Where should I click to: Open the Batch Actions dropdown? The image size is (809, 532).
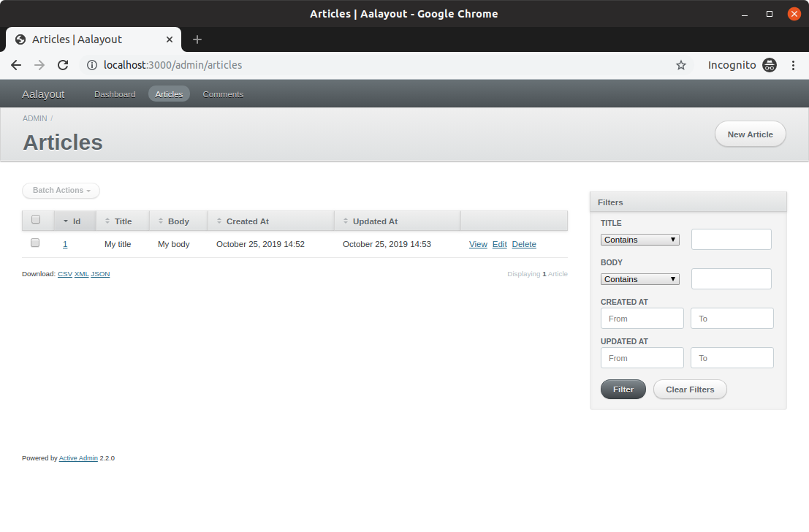point(61,191)
